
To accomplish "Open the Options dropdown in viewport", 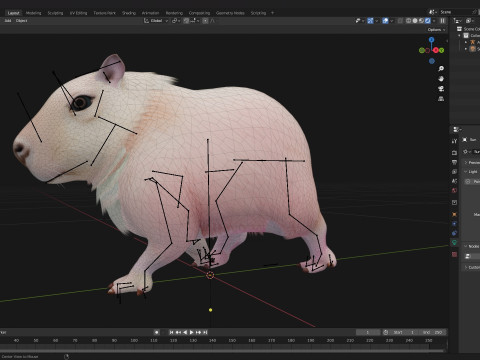I will (x=436, y=30).
